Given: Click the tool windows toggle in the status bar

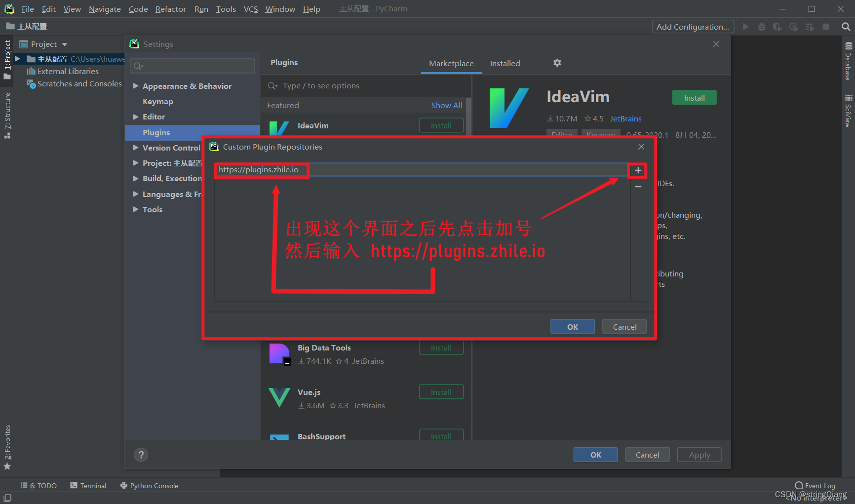Looking at the screenshot, I should pos(7,498).
